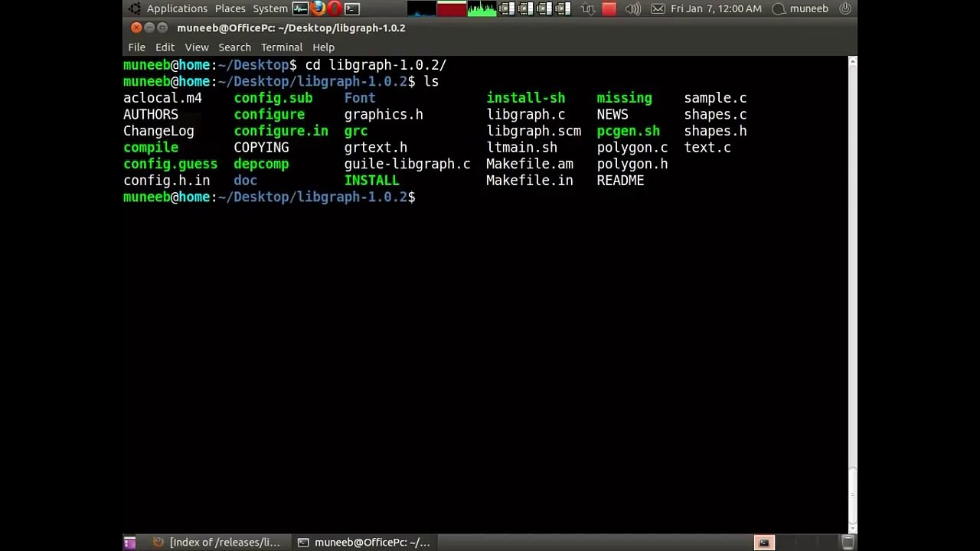Open the Places menu
Viewport: 980px width, 551px height.
230,8
